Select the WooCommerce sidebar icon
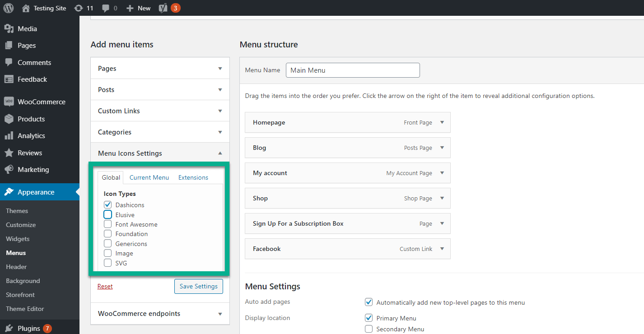 click(10, 102)
